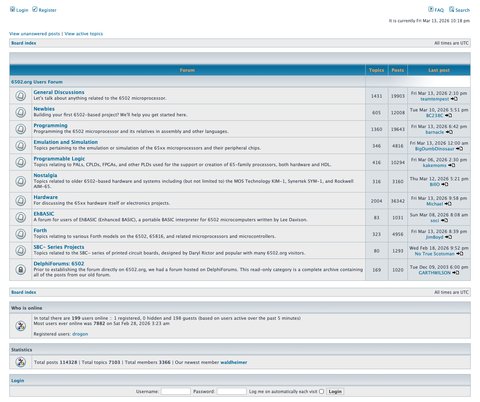The height and width of the screenshot is (402, 480).
Task: Open the Programming forum
Action: (x=50, y=126)
